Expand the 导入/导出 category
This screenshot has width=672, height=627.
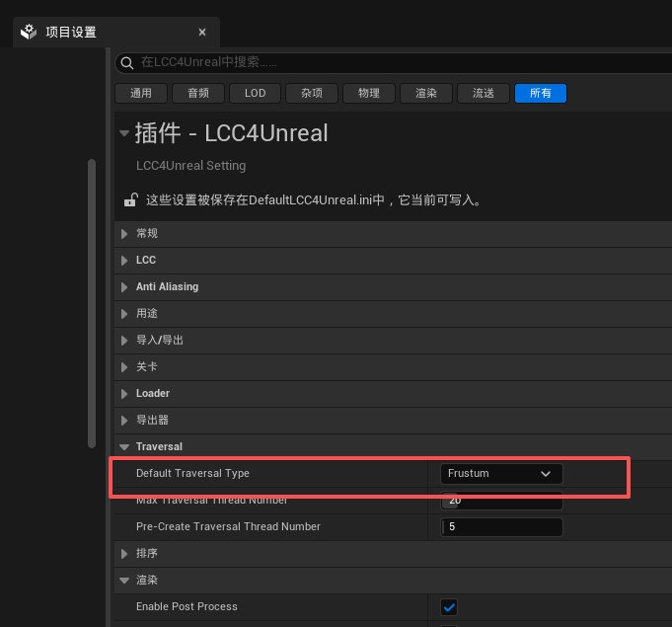click(124, 341)
